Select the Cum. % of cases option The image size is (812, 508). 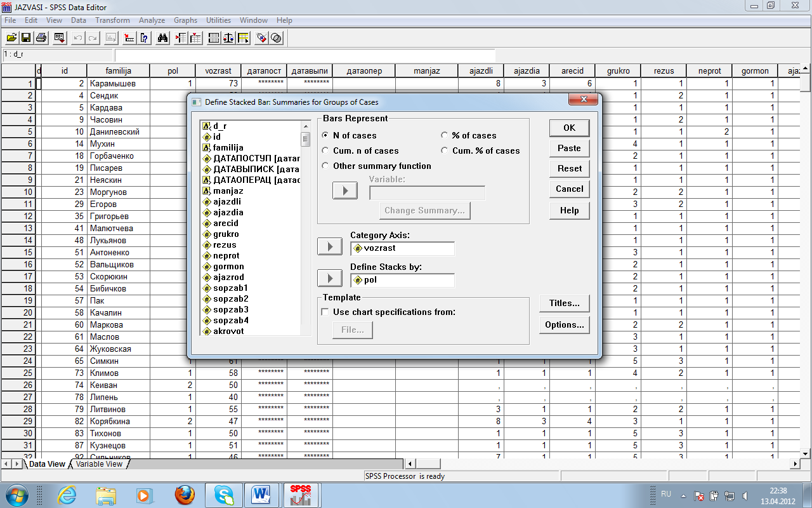pos(445,150)
